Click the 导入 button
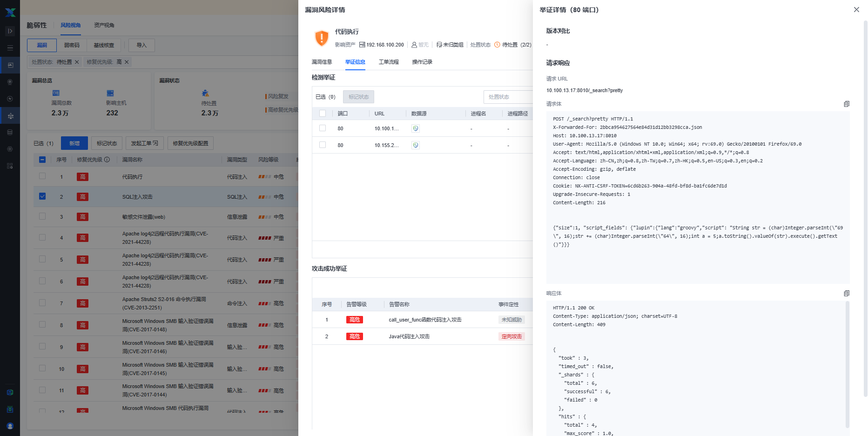868x436 pixels. (141, 45)
